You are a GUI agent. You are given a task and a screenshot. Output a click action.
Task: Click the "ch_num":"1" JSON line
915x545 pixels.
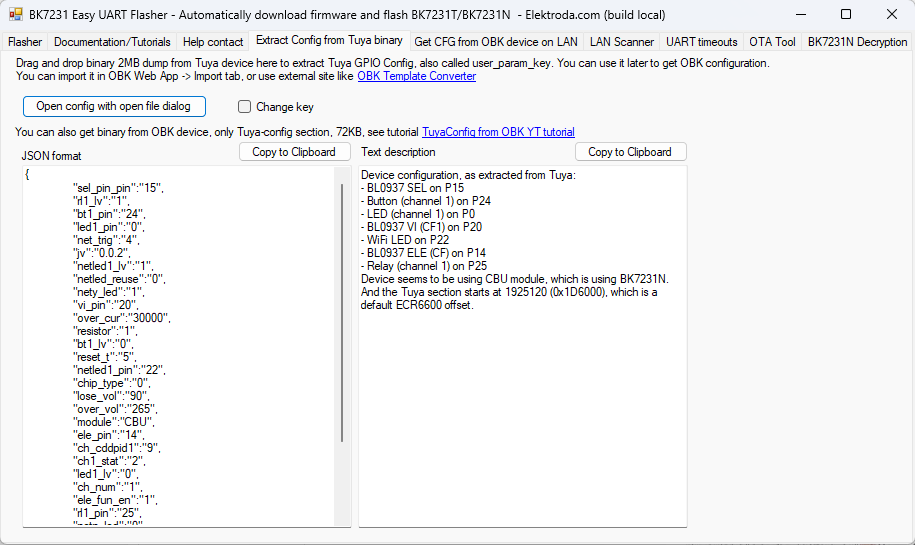(107, 487)
